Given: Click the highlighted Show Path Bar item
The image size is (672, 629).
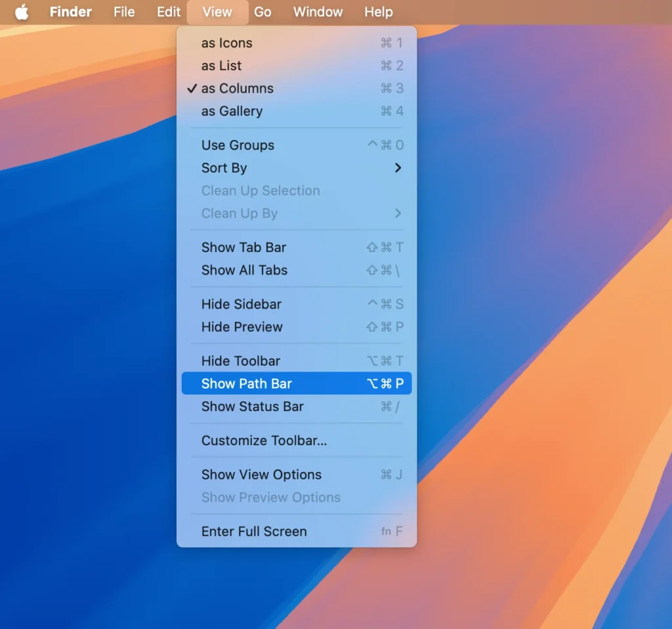Looking at the screenshot, I should (x=297, y=383).
